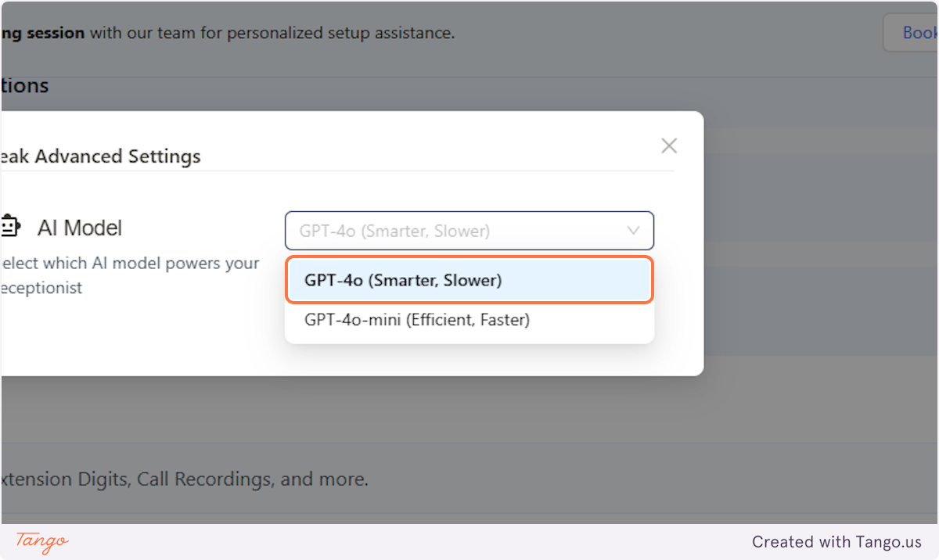Image resolution: width=939 pixels, height=560 pixels.
Task: Click the AI model powers receptionist description
Action: pos(130,275)
